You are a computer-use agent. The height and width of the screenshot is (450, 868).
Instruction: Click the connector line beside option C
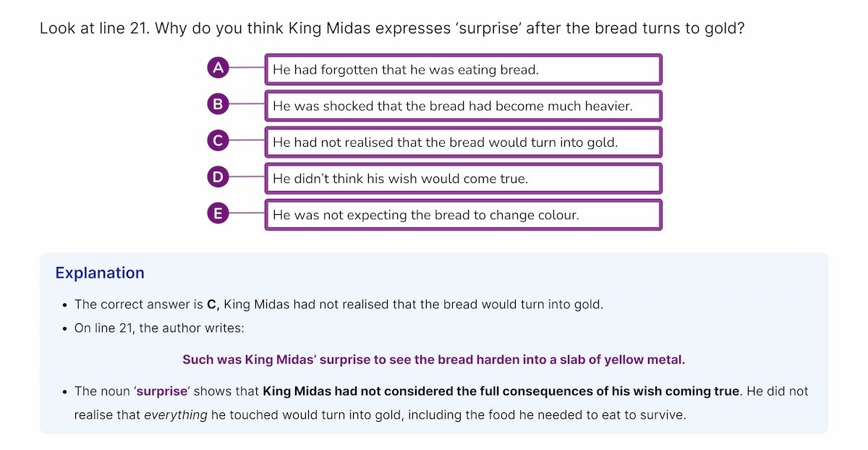pyautogui.click(x=247, y=140)
